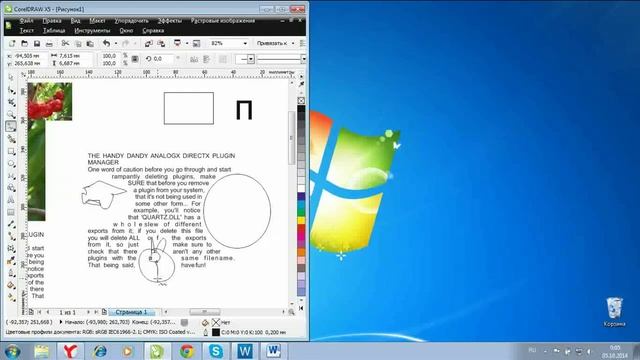
Task: Create a new document from toolbar
Action: point(12,43)
